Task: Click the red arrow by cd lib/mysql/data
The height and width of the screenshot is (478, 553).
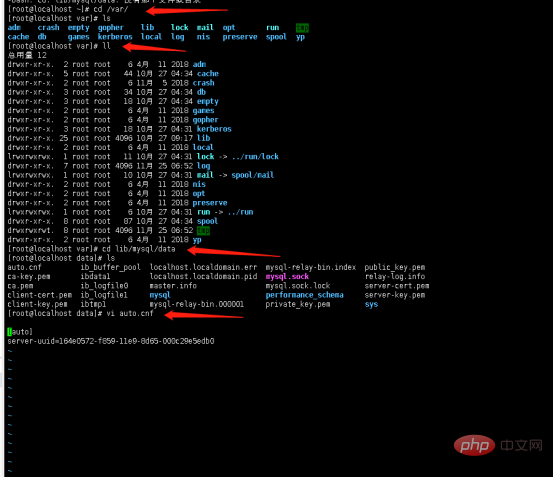Action: pos(233,252)
